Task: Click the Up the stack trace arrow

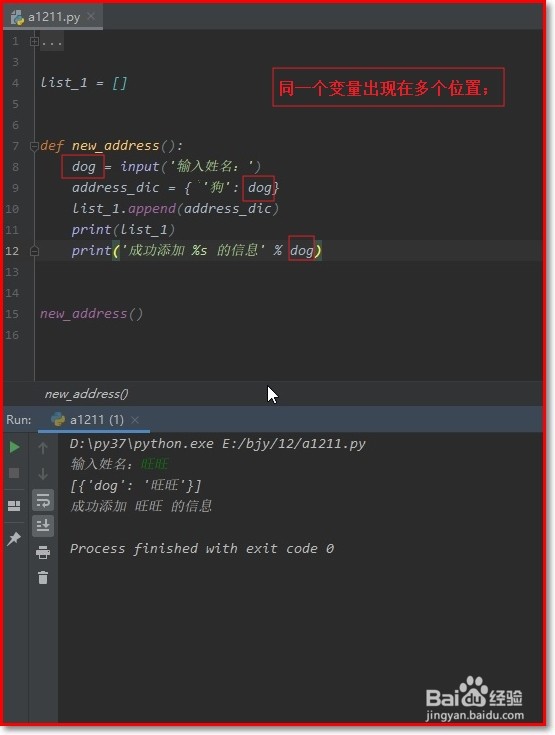Action: pyautogui.click(x=43, y=448)
